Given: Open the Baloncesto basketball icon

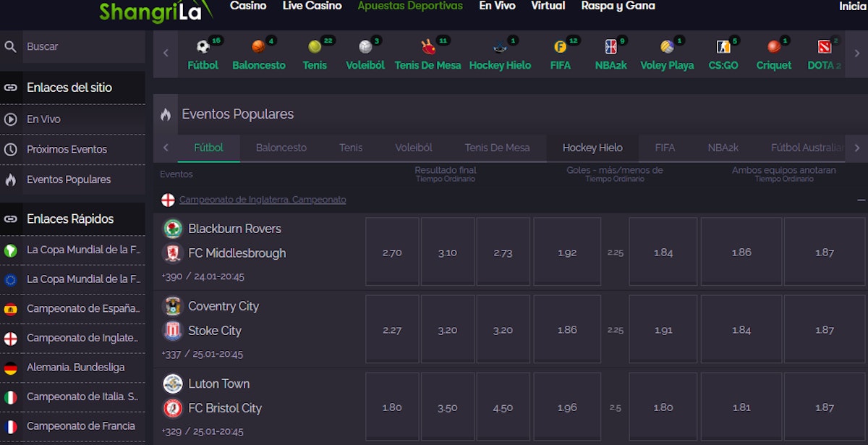Looking at the screenshot, I should click(x=258, y=47).
